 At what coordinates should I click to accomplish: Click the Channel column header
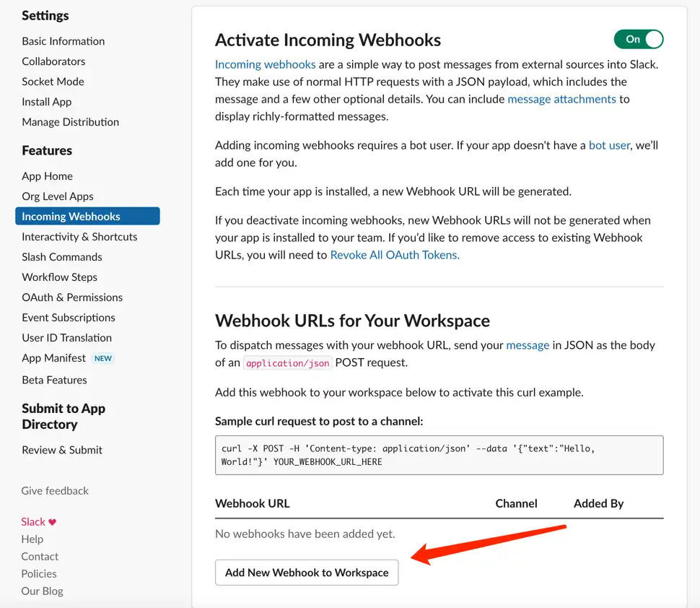point(516,503)
